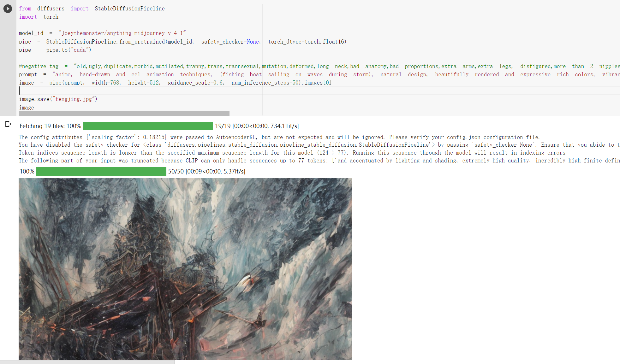Click the generated stormy painting image
The image size is (620, 364).
click(x=185, y=269)
